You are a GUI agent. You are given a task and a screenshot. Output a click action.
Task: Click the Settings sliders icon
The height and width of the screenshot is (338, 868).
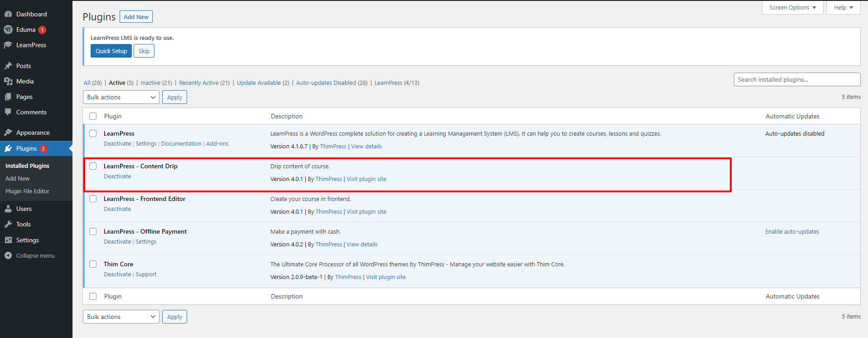coord(8,240)
